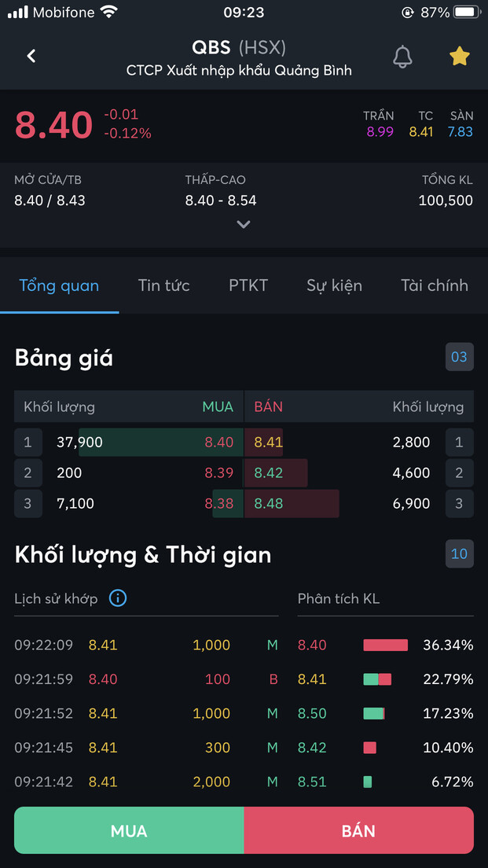Change trade history count using 10 button
Viewport: 488px width, 868px height.
(459, 554)
